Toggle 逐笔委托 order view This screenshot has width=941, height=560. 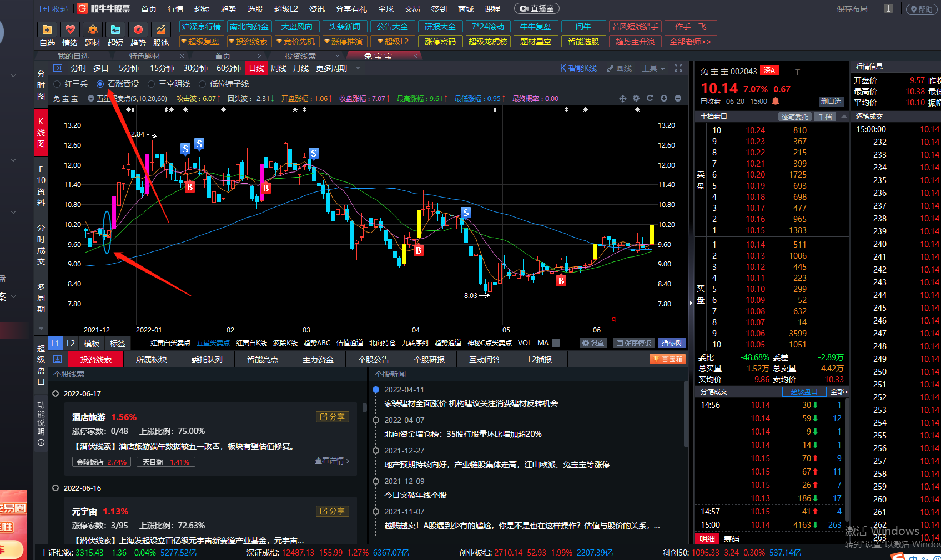point(795,117)
